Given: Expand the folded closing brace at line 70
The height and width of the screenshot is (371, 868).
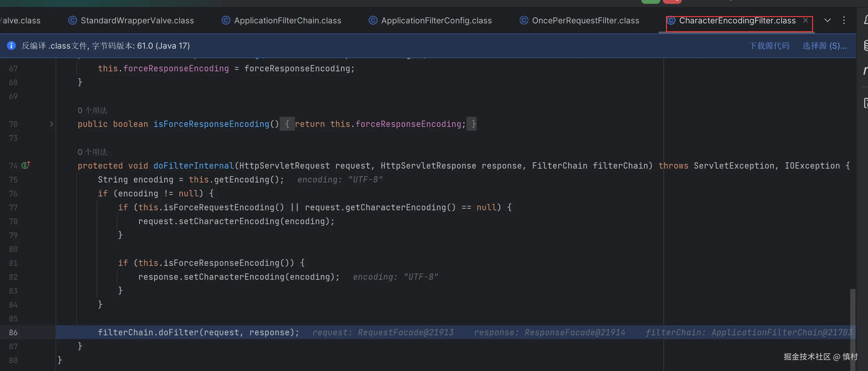Looking at the screenshot, I should click(472, 124).
